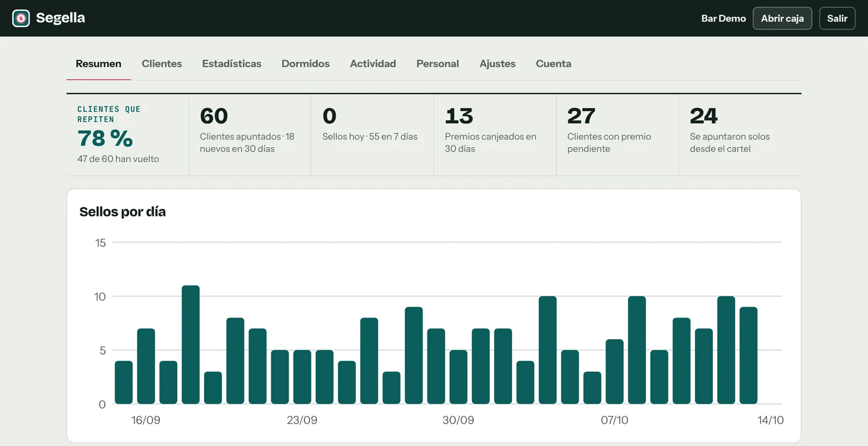
Task: Click the Abrir caja button
Action: point(782,18)
